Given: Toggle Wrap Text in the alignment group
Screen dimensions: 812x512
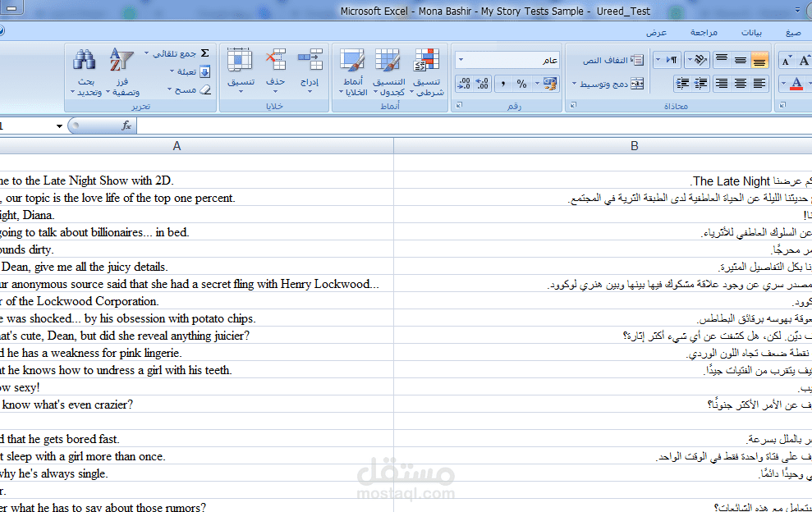Looking at the screenshot, I should coord(612,61).
